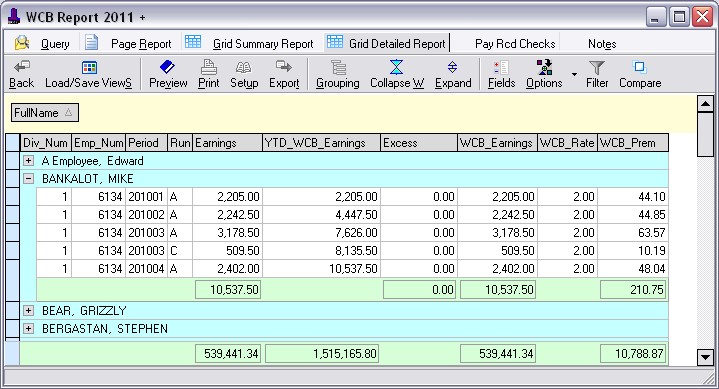Select the Earnings cell 3,178.50
The image size is (719, 389).
pos(227,233)
